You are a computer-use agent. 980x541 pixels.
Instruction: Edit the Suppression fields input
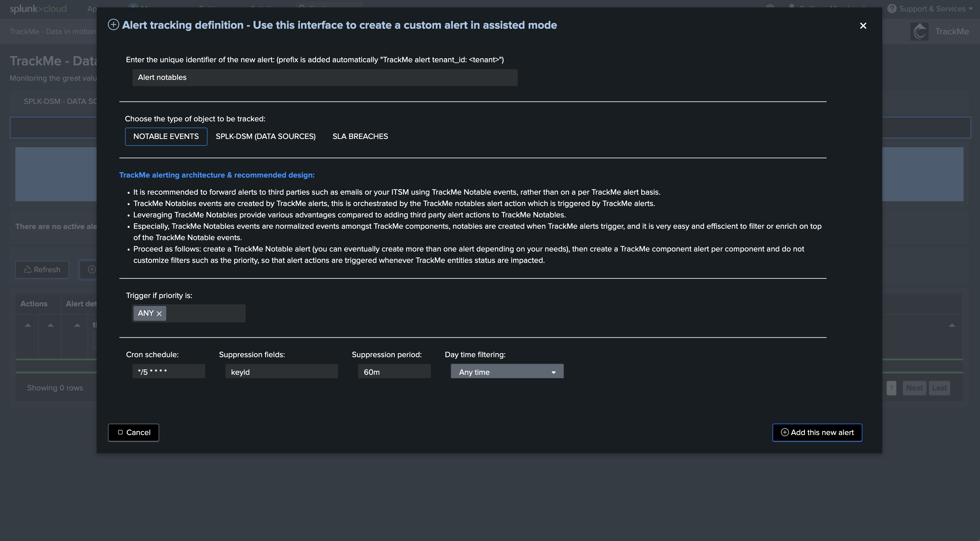281,372
